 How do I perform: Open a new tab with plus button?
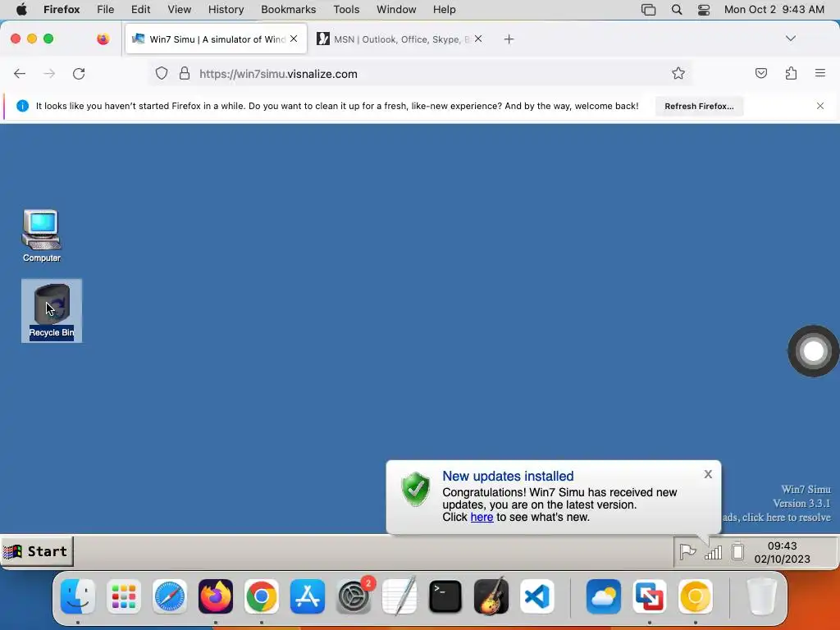click(509, 39)
